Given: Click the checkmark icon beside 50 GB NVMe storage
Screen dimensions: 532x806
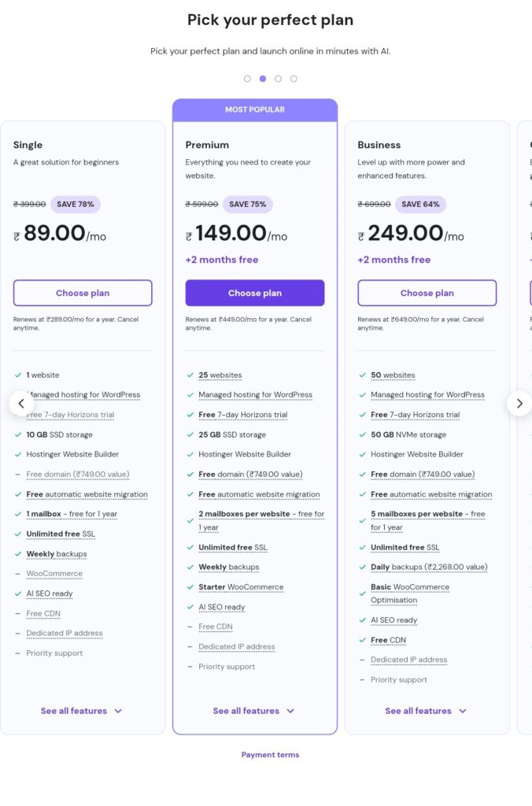Looking at the screenshot, I should 362,434.
